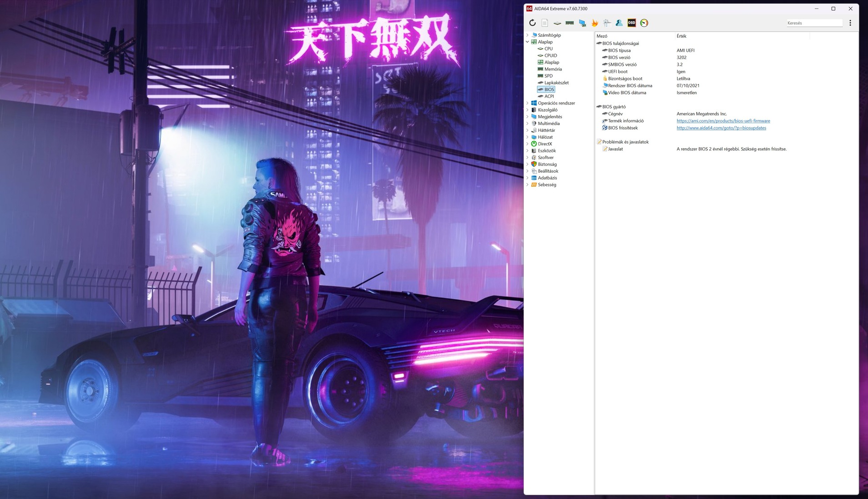The width and height of the screenshot is (868, 499).
Task: Open the aida64.com biosupdates link
Action: click(x=721, y=128)
